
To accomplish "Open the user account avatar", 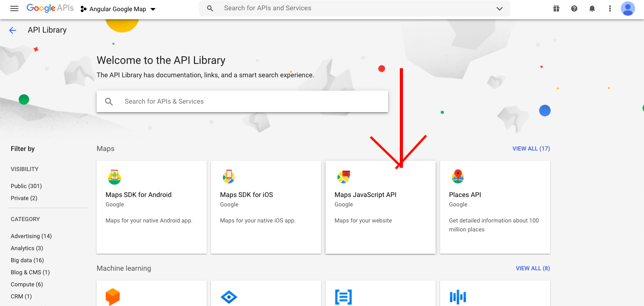I will point(628,8).
